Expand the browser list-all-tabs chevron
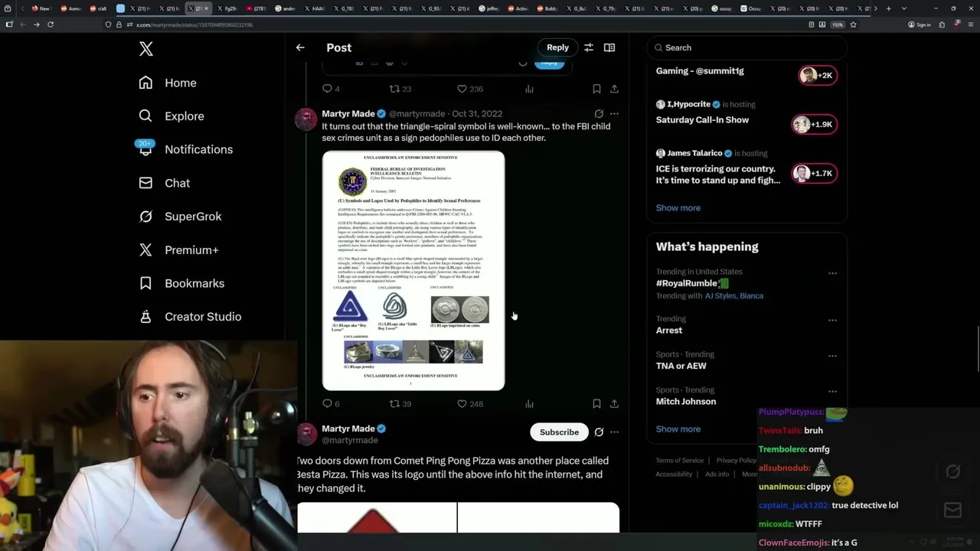The width and height of the screenshot is (980, 551). click(x=905, y=8)
